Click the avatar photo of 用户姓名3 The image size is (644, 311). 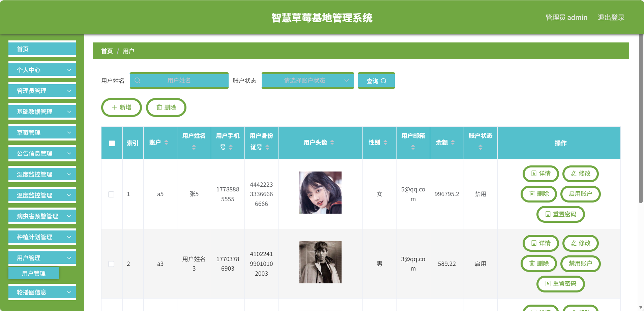pyautogui.click(x=320, y=262)
